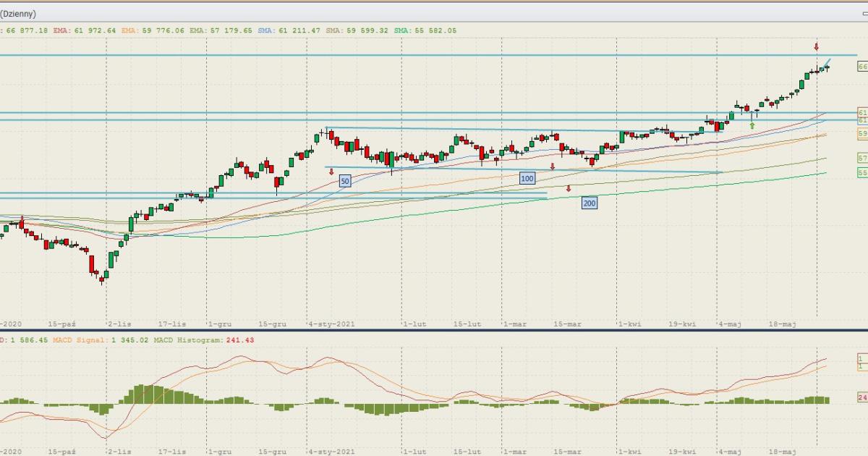
Task: Select the short rising trend line at latest candles
Action: pos(825,63)
